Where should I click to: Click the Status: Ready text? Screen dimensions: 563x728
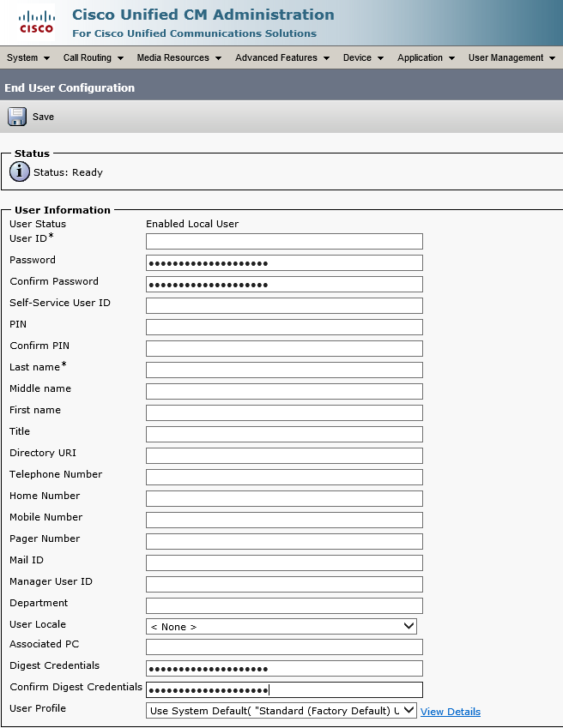[68, 172]
